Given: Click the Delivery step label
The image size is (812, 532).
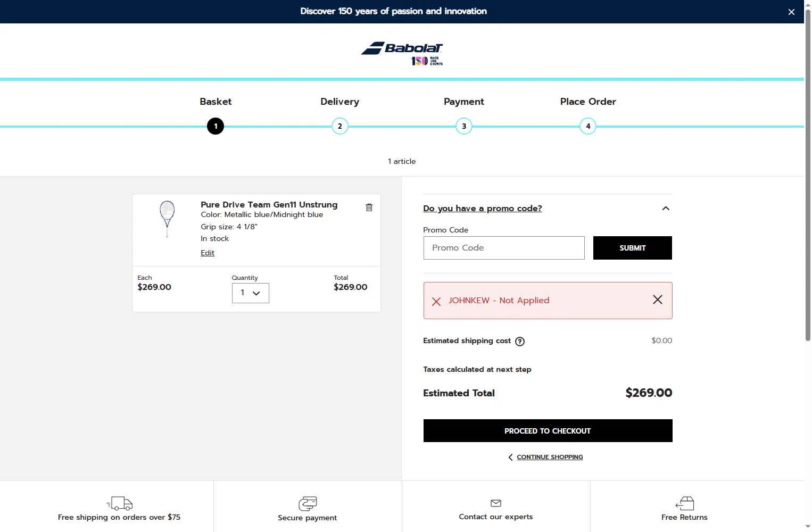Looking at the screenshot, I should (x=339, y=102).
